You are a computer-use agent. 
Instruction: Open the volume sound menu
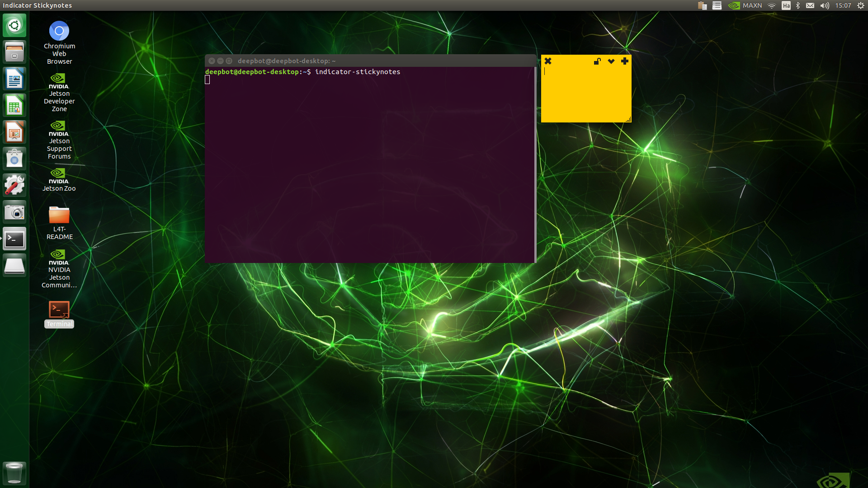click(825, 5)
